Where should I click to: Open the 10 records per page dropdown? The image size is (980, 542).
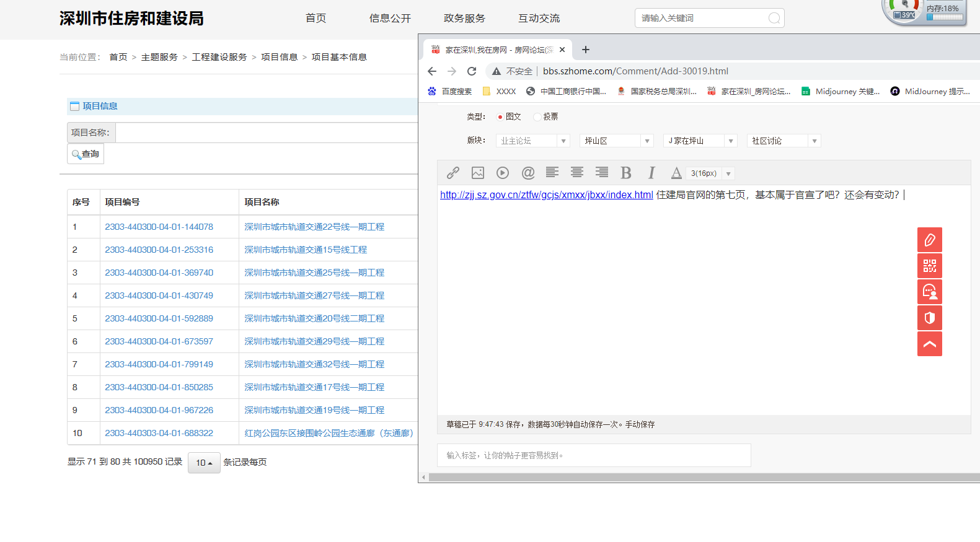pyautogui.click(x=204, y=463)
